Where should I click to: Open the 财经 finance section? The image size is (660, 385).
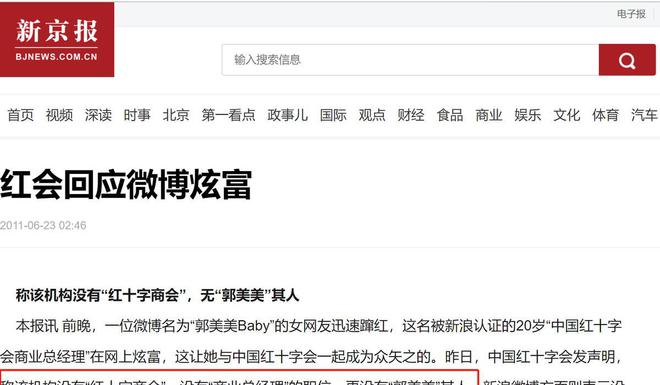[411, 114]
